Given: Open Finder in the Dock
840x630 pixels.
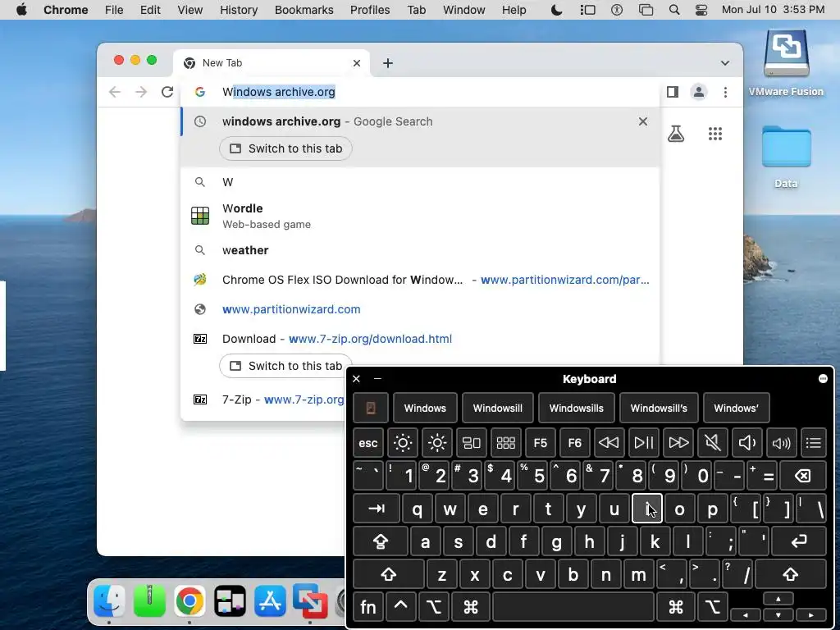Looking at the screenshot, I should pyautogui.click(x=109, y=601).
